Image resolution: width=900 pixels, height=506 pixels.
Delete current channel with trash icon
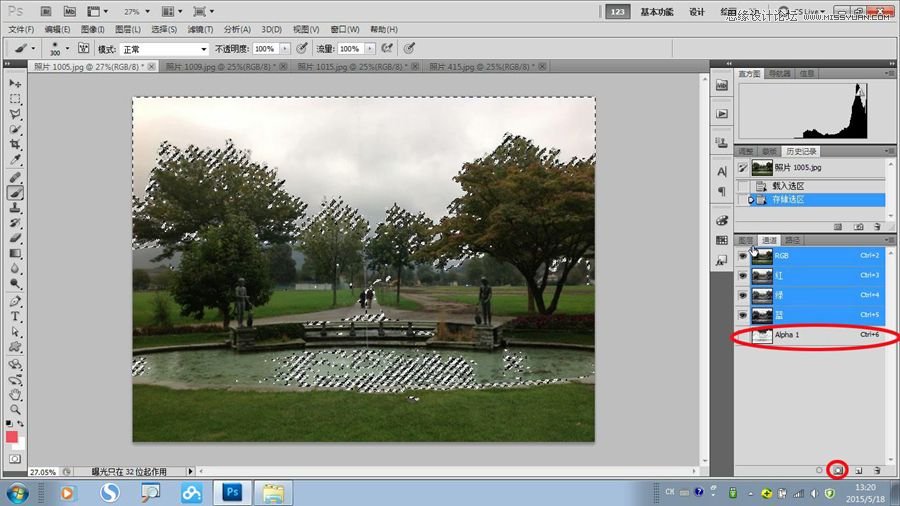coord(877,469)
